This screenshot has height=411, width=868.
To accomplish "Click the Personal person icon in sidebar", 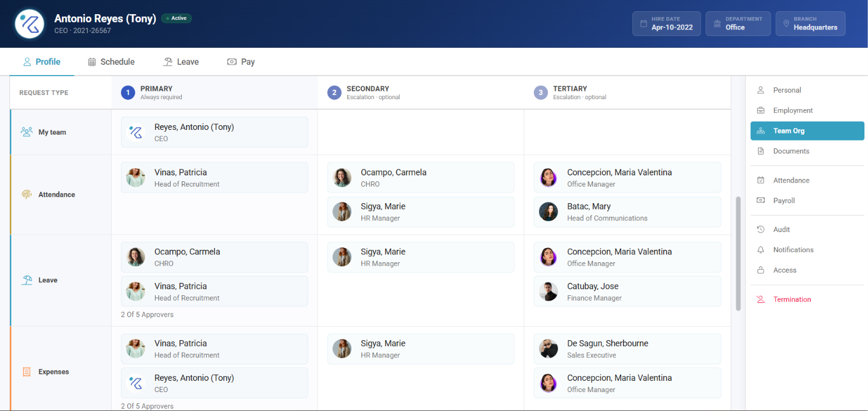I will pos(761,90).
